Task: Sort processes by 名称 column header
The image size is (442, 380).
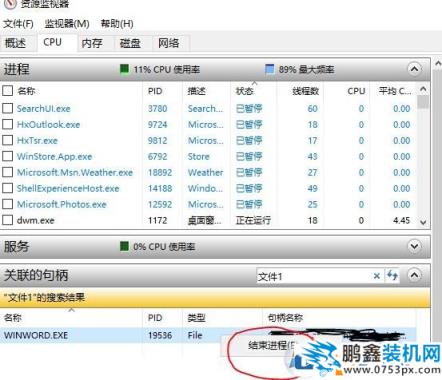Action: pos(26,91)
